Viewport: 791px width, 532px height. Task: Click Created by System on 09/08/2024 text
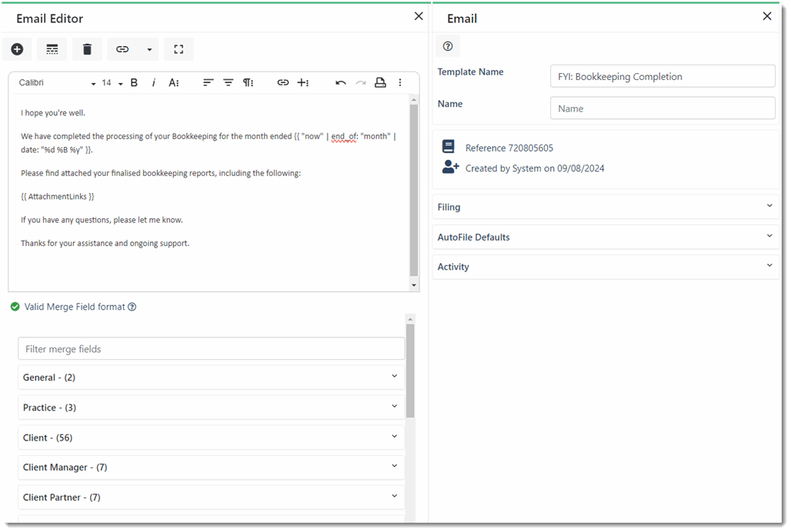click(x=535, y=168)
